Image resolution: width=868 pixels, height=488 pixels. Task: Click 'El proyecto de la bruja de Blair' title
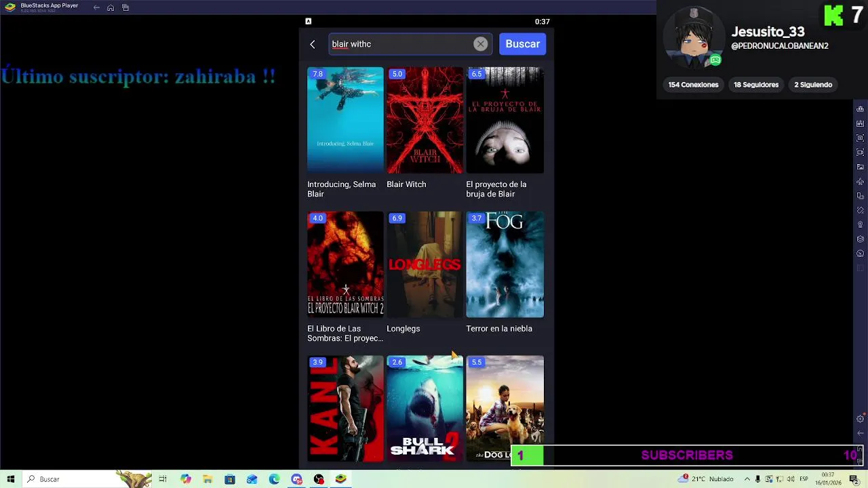pyautogui.click(x=496, y=189)
